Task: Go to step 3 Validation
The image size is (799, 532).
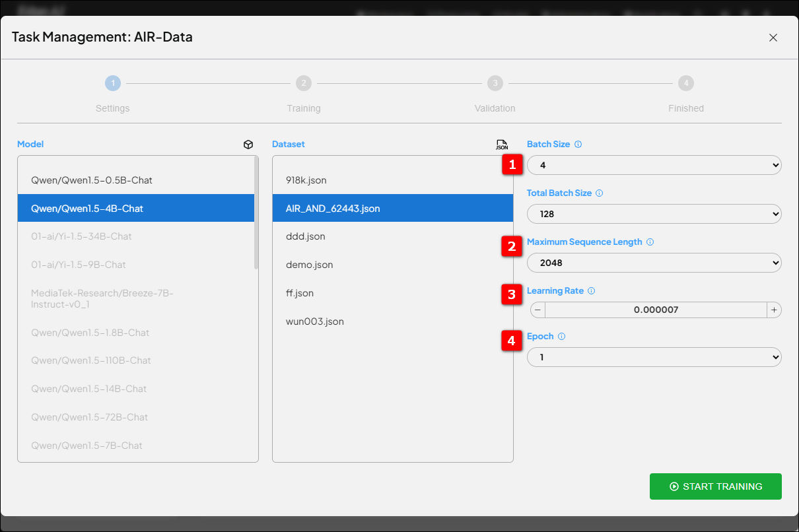Action: point(495,83)
